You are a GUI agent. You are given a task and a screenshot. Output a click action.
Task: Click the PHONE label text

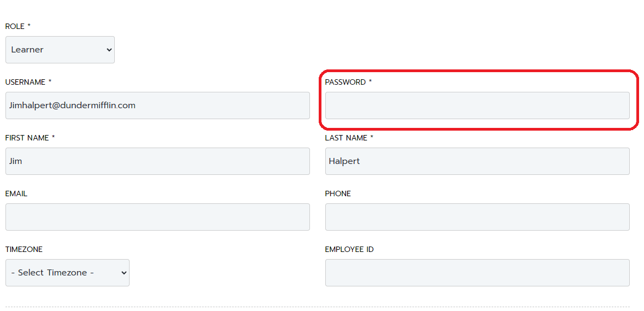(338, 194)
